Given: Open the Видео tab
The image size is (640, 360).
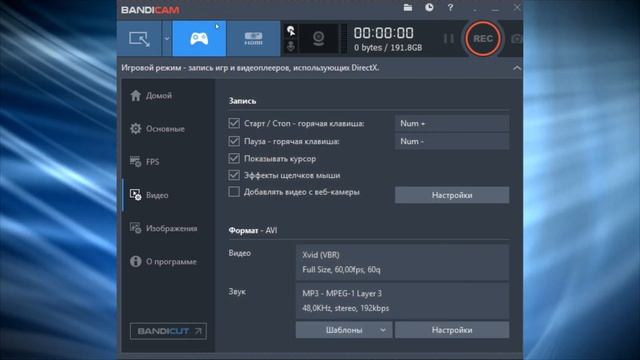Looking at the screenshot, I should pyautogui.click(x=168, y=195).
